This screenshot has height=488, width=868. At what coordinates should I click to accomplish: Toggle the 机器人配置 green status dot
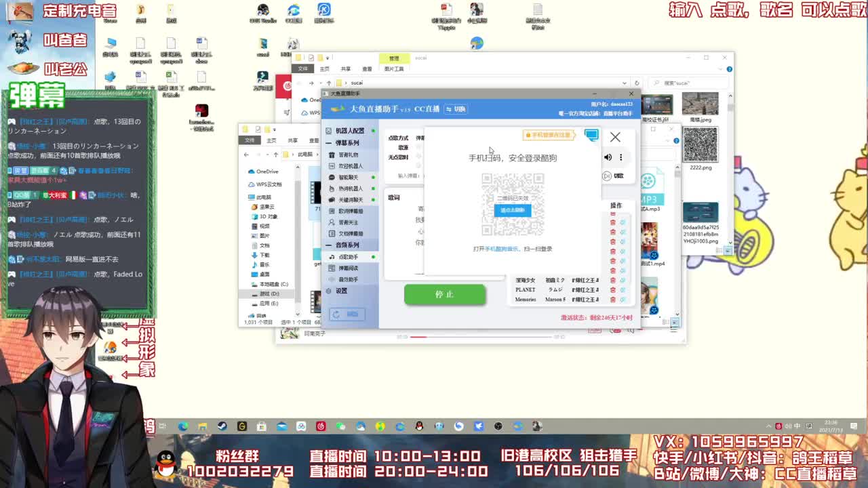[373, 131]
